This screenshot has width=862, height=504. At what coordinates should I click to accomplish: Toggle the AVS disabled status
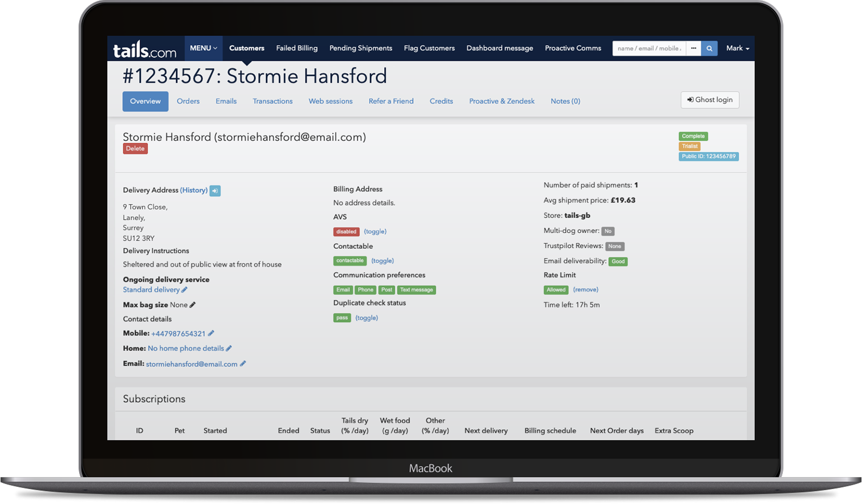pos(375,232)
